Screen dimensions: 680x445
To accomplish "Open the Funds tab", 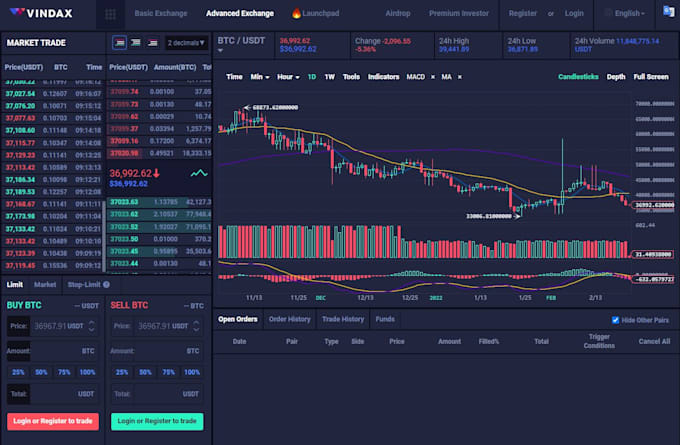I will click(x=385, y=319).
